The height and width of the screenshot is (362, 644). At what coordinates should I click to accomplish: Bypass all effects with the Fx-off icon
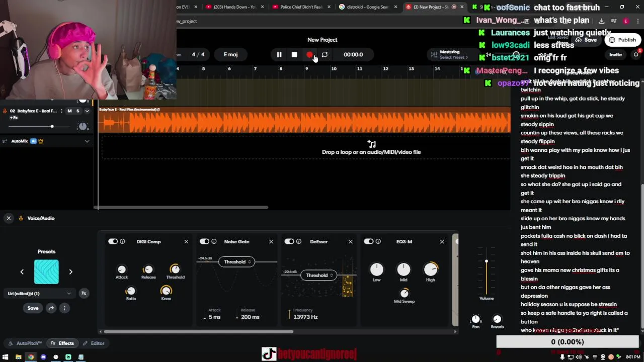(84, 293)
